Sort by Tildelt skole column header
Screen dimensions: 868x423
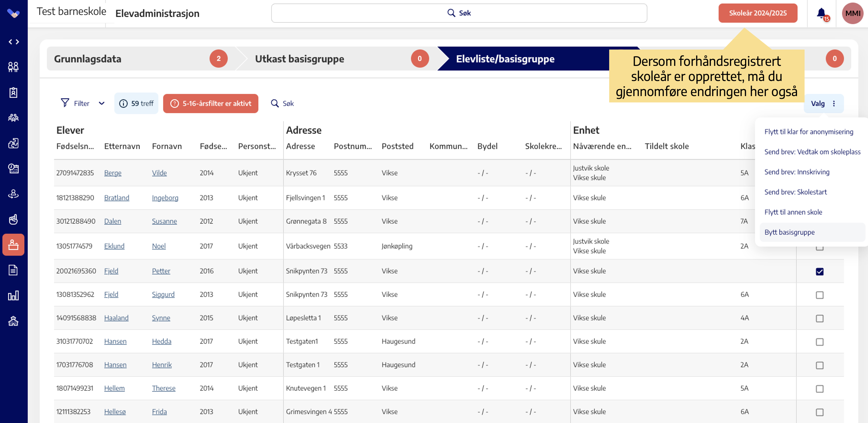pos(667,146)
